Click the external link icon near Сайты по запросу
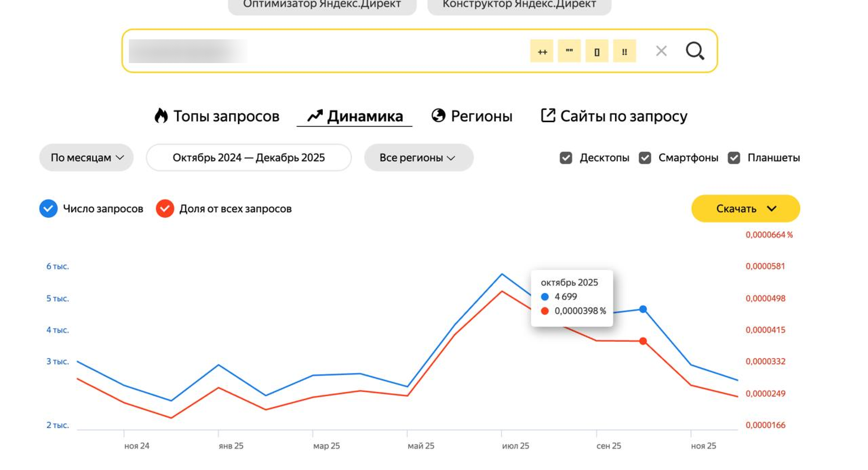 coord(548,115)
